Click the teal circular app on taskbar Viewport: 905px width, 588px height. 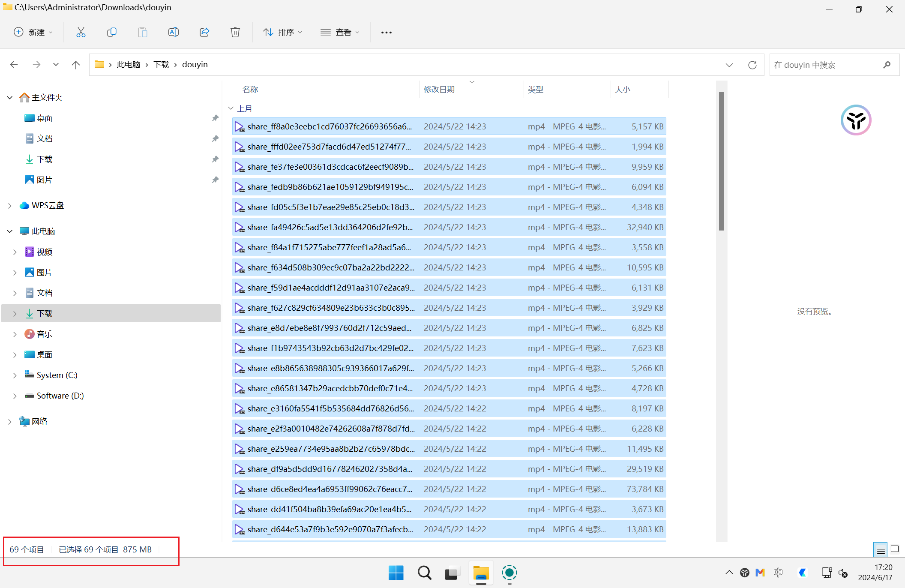509,573
